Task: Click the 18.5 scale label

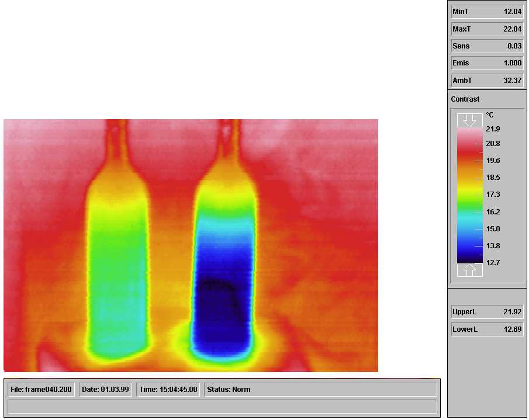Action: coord(493,178)
